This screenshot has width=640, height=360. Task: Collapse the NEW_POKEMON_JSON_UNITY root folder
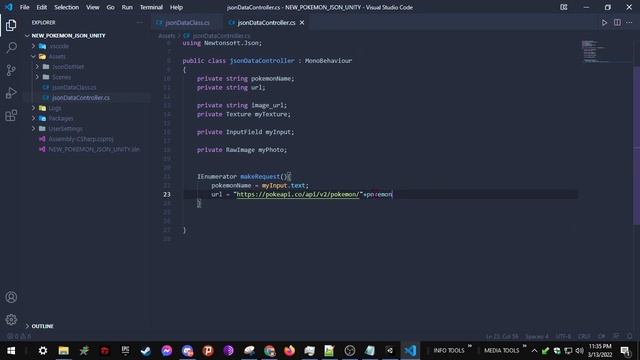[x=68, y=36]
